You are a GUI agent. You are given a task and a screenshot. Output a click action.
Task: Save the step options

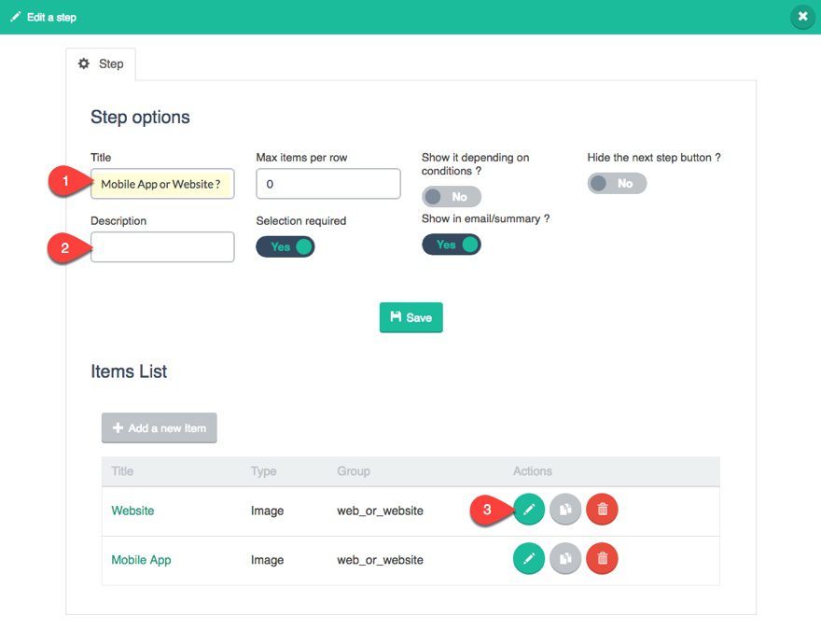click(411, 317)
